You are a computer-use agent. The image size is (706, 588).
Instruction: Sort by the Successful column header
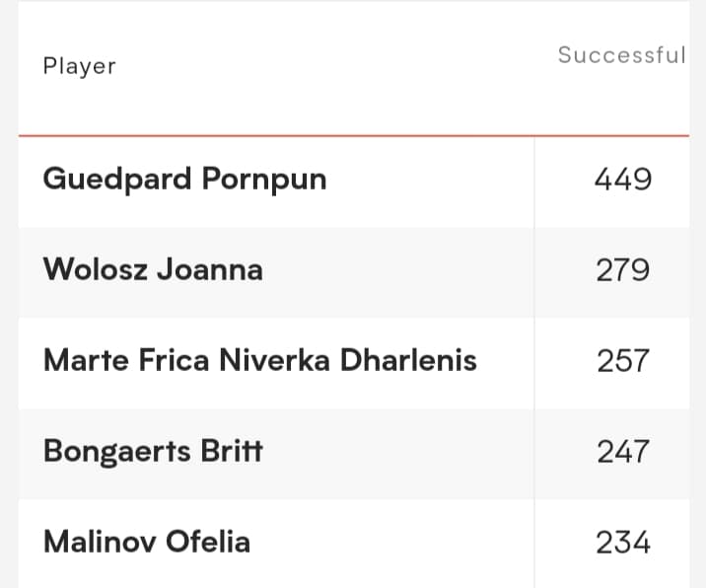pyautogui.click(x=622, y=55)
